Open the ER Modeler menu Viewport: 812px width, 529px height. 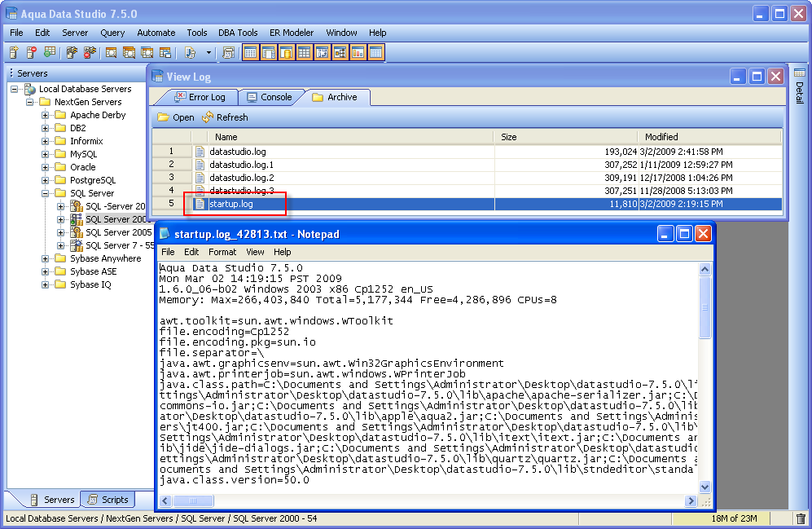292,33
